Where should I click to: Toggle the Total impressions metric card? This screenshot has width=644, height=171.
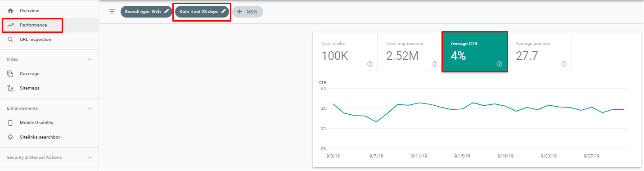tap(410, 52)
